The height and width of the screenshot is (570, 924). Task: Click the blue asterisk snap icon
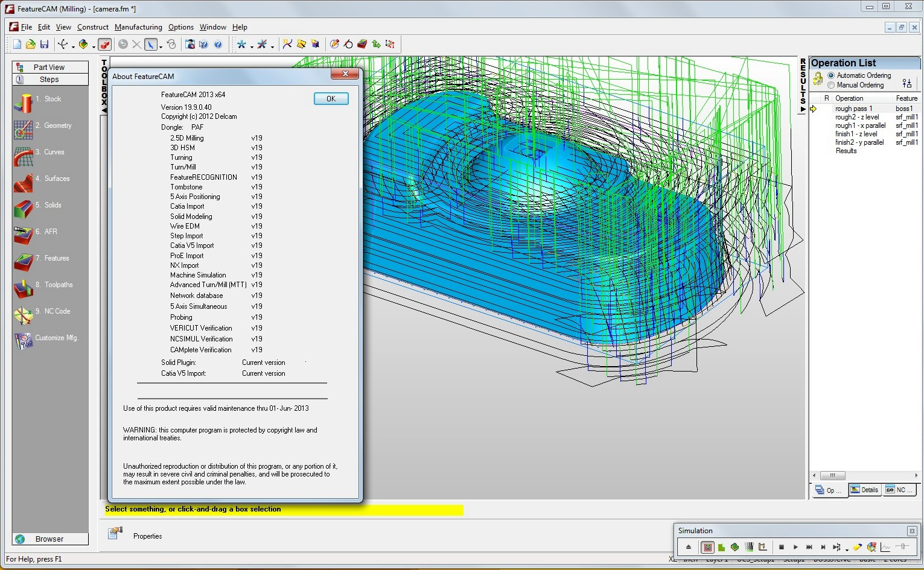[241, 44]
